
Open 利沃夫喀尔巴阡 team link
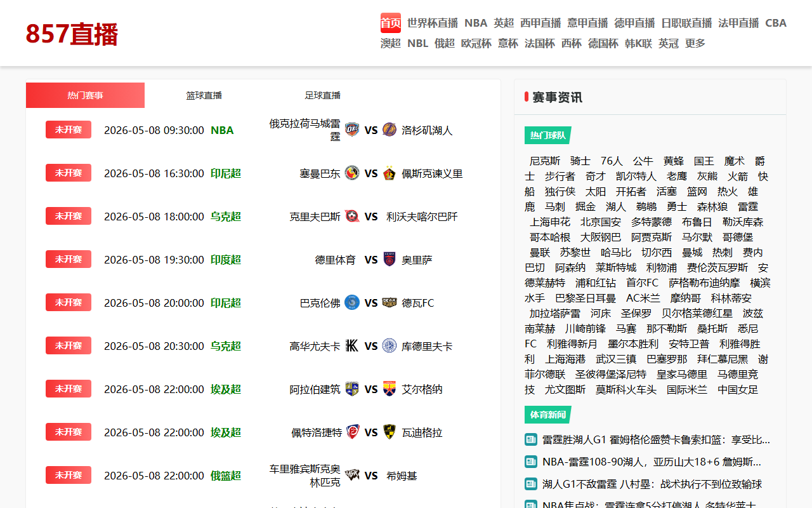[422, 217]
